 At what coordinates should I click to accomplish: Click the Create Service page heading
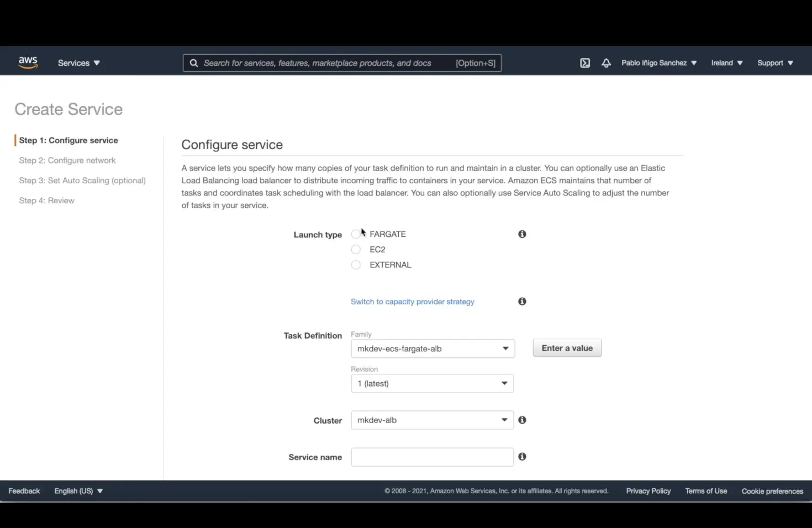coord(68,109)
